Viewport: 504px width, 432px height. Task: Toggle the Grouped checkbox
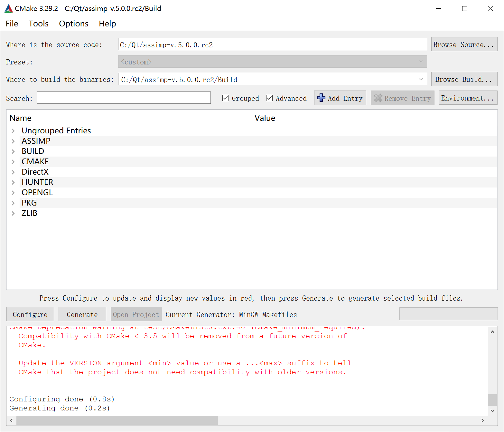(x=226, y=98)
